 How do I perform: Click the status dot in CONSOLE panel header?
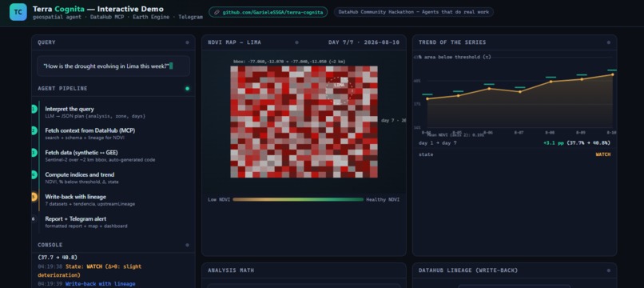(187, 245)
